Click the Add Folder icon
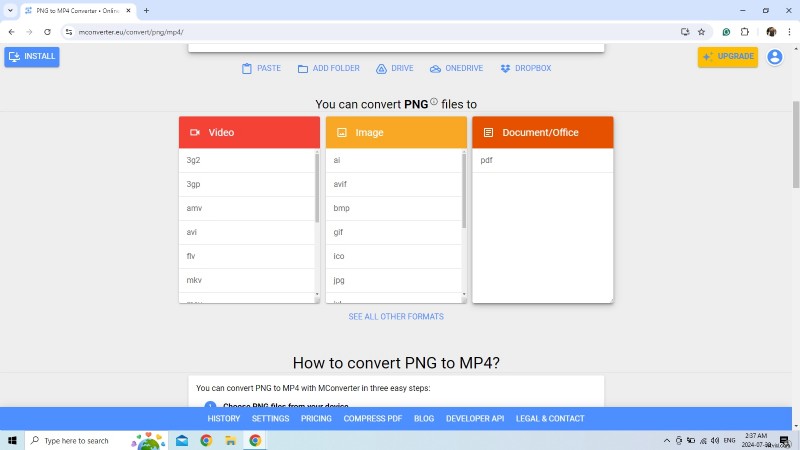The image size is (800, 450). coord(303,68)
